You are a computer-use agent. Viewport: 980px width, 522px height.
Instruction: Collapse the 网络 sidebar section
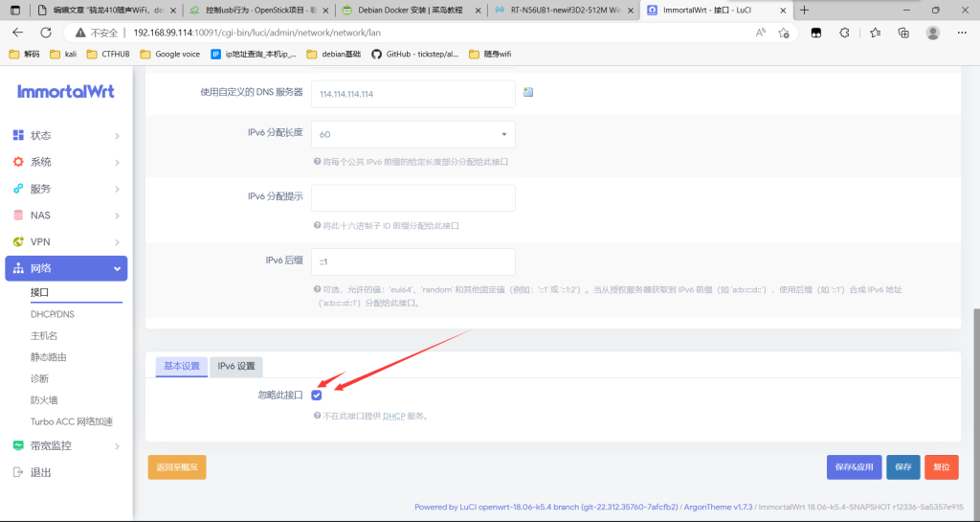(65, 269)
